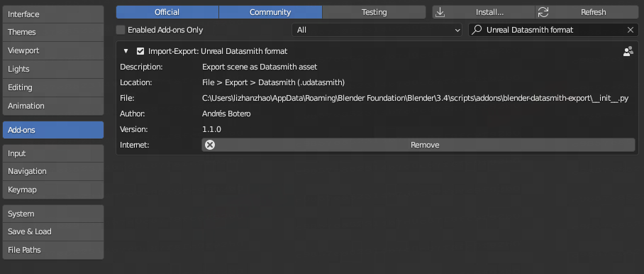Open the Save & Load preferences section
The height and width of the screenshot is (274, 644).
point(53,231)
